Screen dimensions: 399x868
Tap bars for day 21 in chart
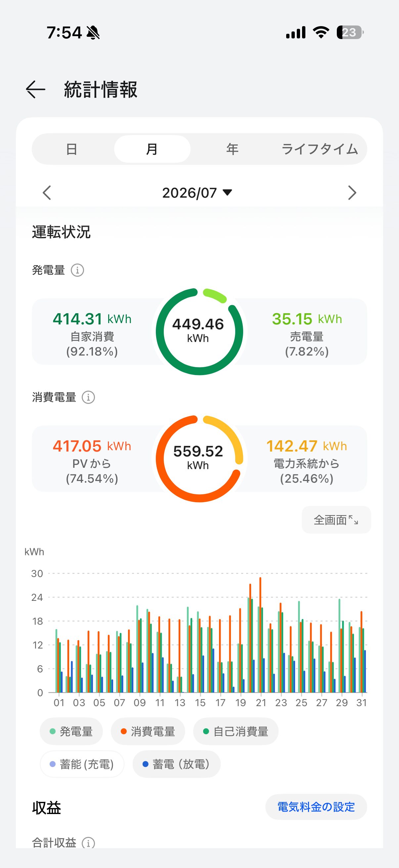coord(261,635)
